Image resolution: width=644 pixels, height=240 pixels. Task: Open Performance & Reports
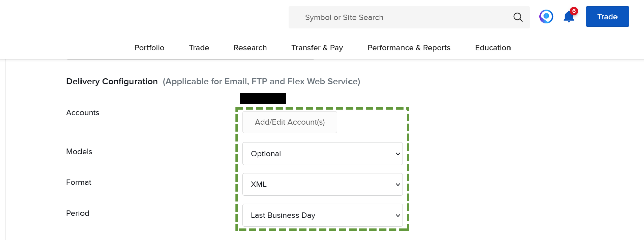coord(409,48)
